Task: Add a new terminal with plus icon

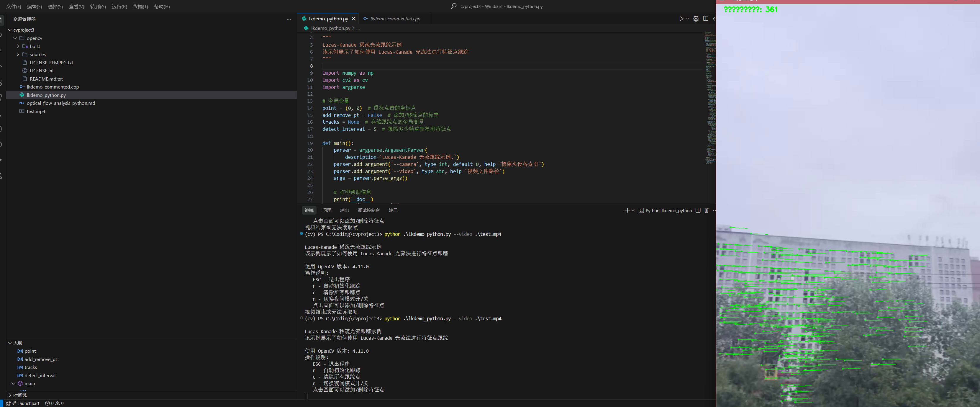Action: point(627,210)
